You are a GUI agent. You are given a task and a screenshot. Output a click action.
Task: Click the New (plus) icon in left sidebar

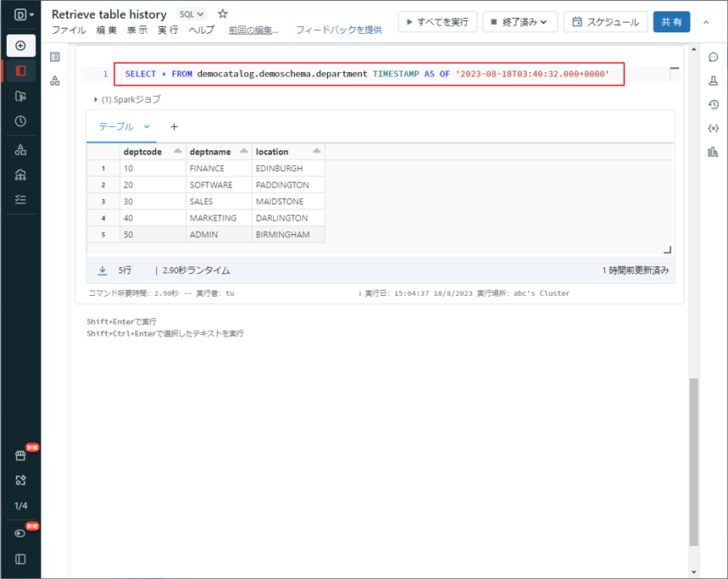pyautogui.click(x=20, y=46)
